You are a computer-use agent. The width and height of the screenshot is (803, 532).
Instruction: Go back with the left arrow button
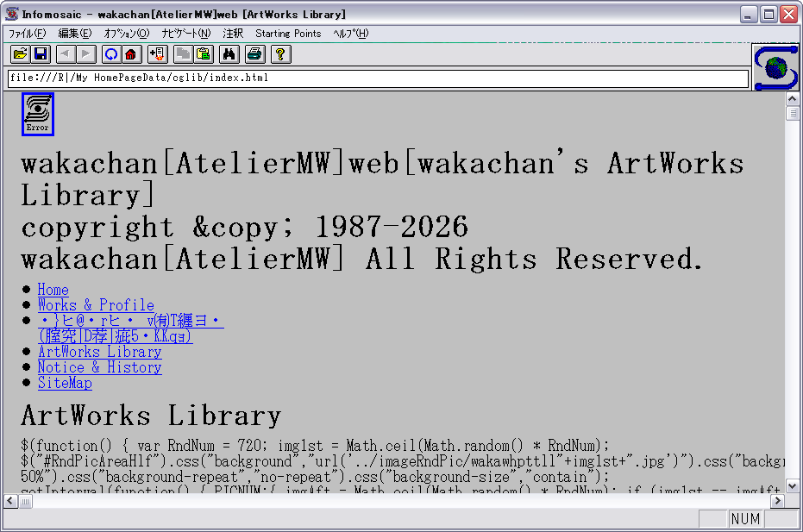66,54
